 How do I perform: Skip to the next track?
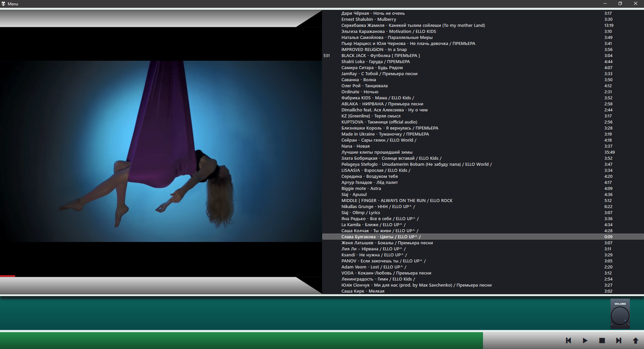click(x=619, y=340)
